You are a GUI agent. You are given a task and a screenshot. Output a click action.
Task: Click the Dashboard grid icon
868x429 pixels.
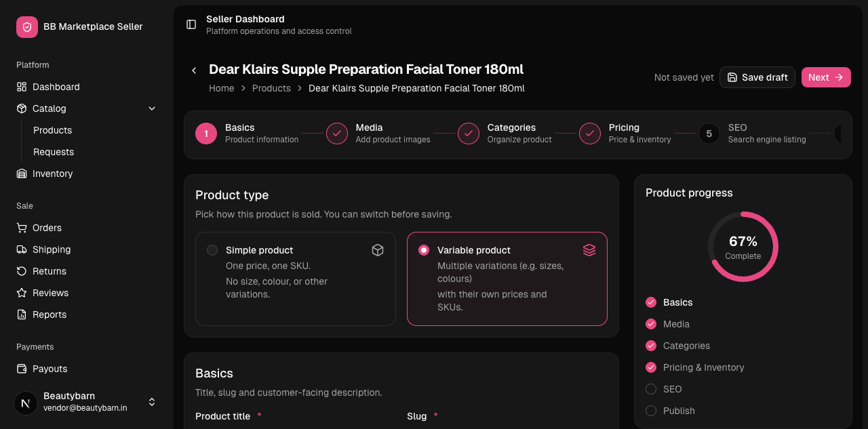click(22, 87)
